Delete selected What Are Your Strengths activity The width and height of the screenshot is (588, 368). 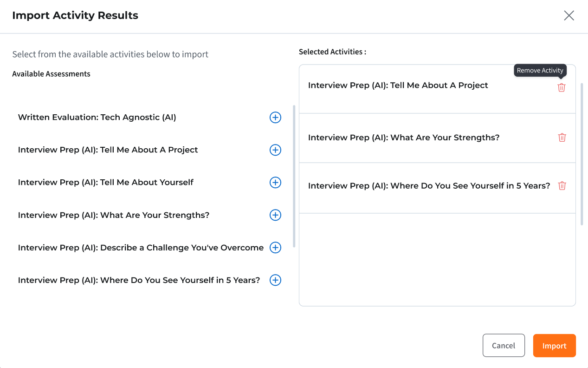pyautogui.click(x=562, y=138)
